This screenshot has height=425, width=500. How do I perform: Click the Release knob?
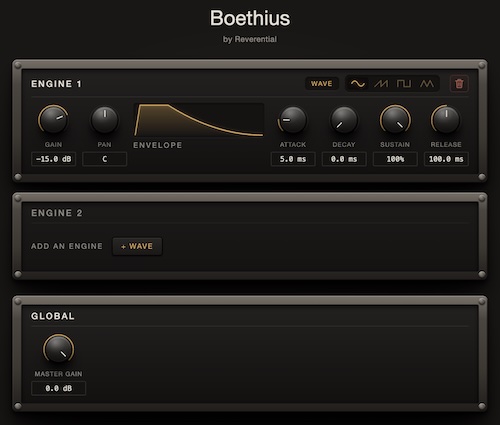pyautogui.click(x=446, y=120)
